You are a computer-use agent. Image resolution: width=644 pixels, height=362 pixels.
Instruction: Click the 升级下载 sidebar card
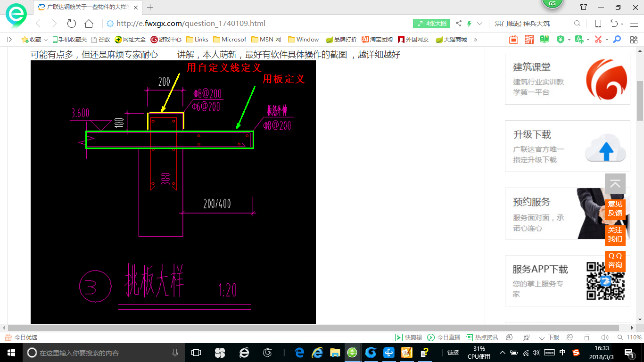(x=568, y=146)
